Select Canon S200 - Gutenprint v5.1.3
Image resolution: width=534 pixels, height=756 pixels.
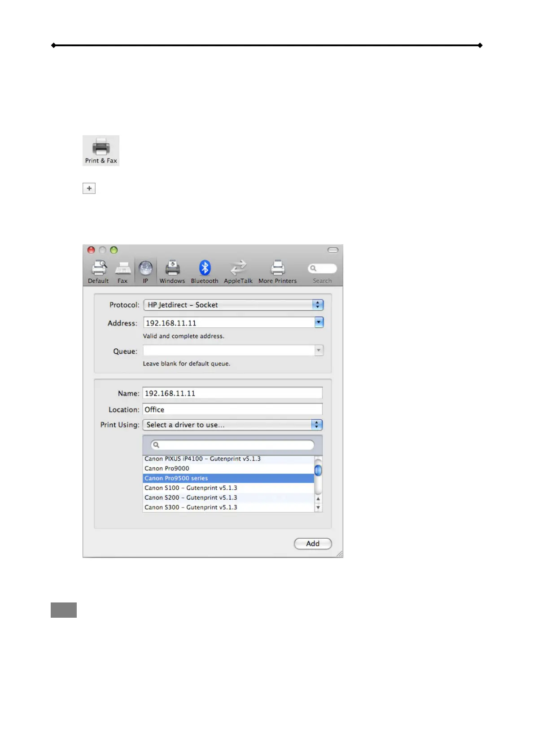(228, 497)
